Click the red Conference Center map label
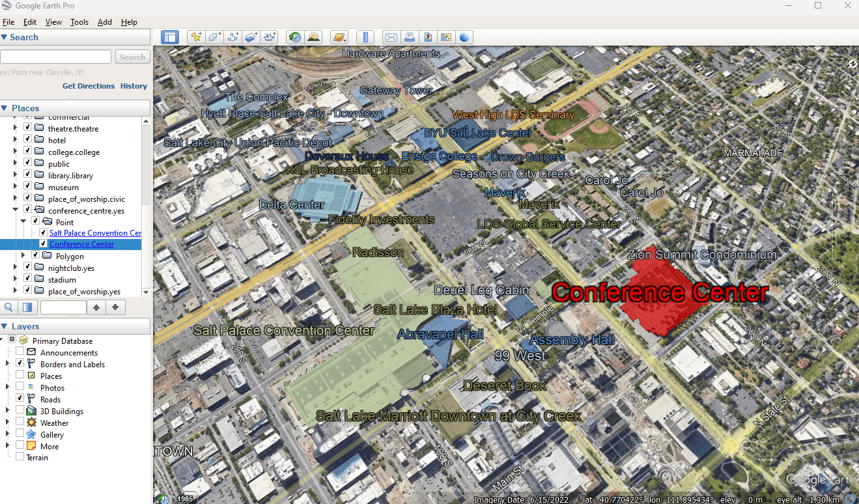 point(660,293)
